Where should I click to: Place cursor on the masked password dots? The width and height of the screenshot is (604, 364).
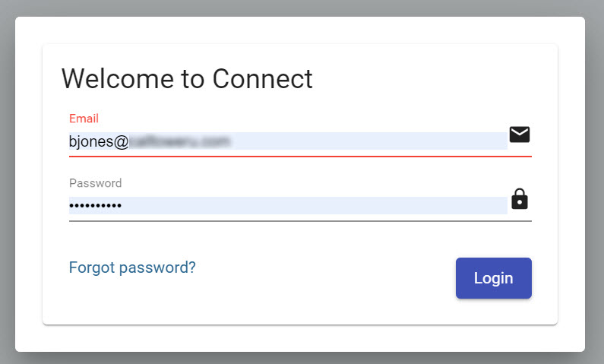pyautogui.click(x=95, y=206)
